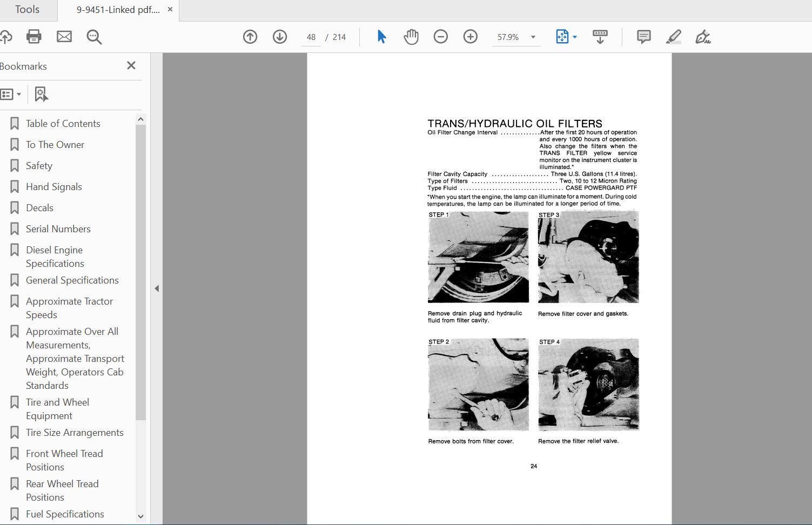The height and width of the screenshot is (525, 812).
Task: Go to the Hand Signals bookmark
Action: pos(54,187)
